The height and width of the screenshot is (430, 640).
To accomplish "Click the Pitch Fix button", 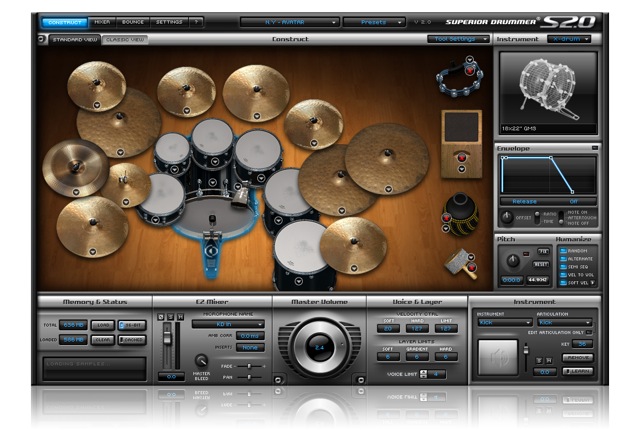I will pos(544,251).
